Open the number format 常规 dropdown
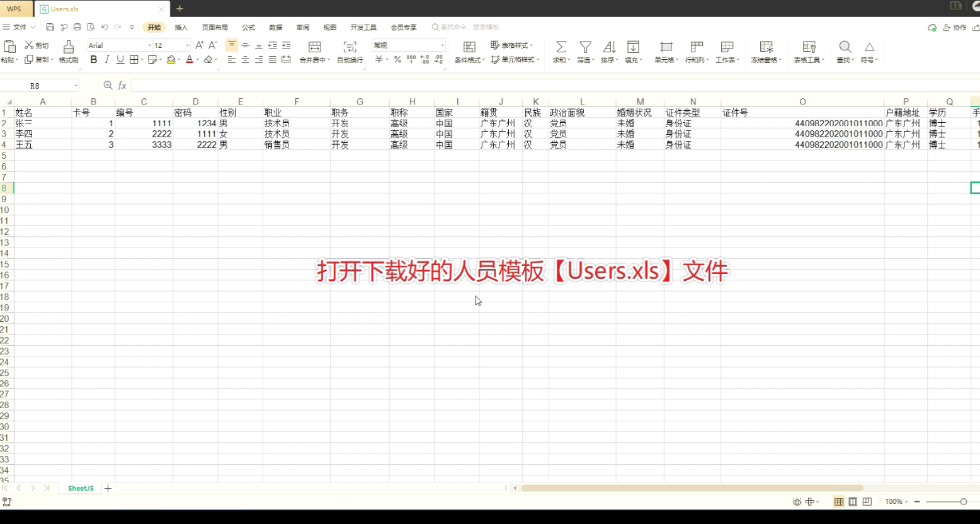 pyautogui.click(x=442, y=45)
